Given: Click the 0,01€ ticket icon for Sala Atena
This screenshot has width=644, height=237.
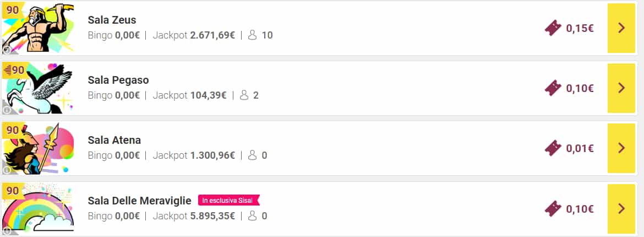Looking at the screenshot, I should (553, 148).
